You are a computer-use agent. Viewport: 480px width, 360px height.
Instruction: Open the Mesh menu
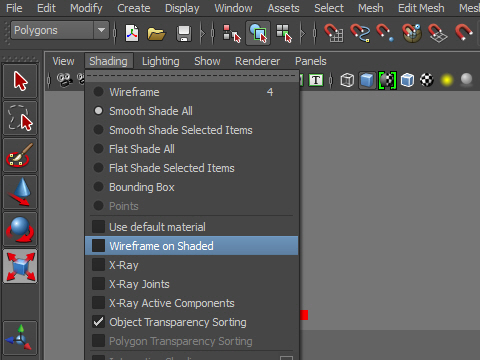pos(371,8)
